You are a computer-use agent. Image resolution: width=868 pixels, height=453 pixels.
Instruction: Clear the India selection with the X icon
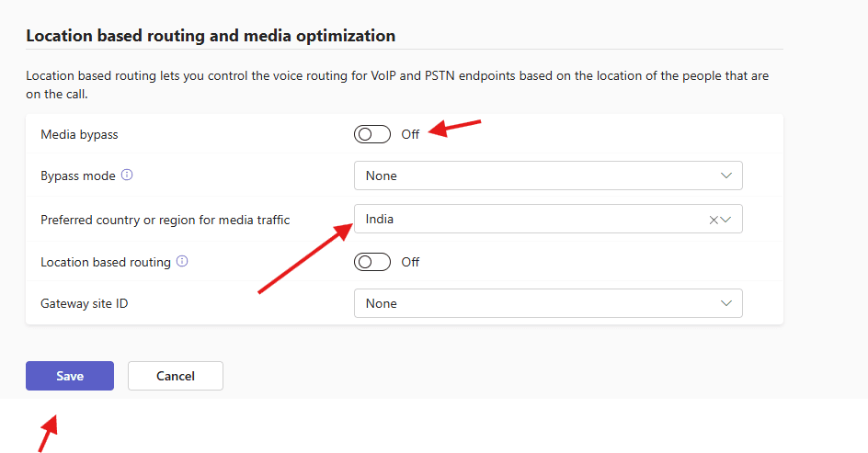[714, 220]
